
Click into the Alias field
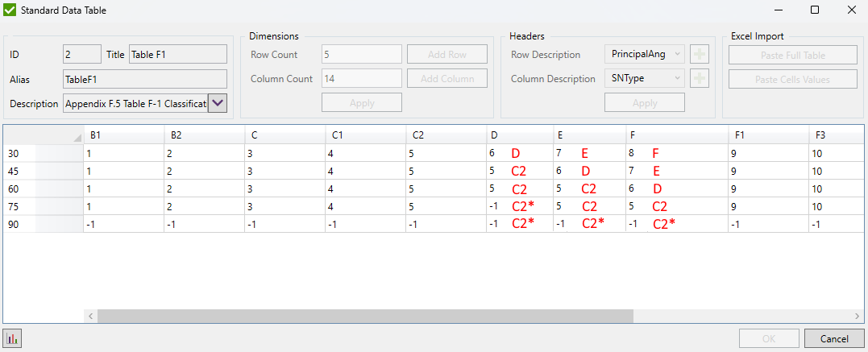(x=144, y=79)
